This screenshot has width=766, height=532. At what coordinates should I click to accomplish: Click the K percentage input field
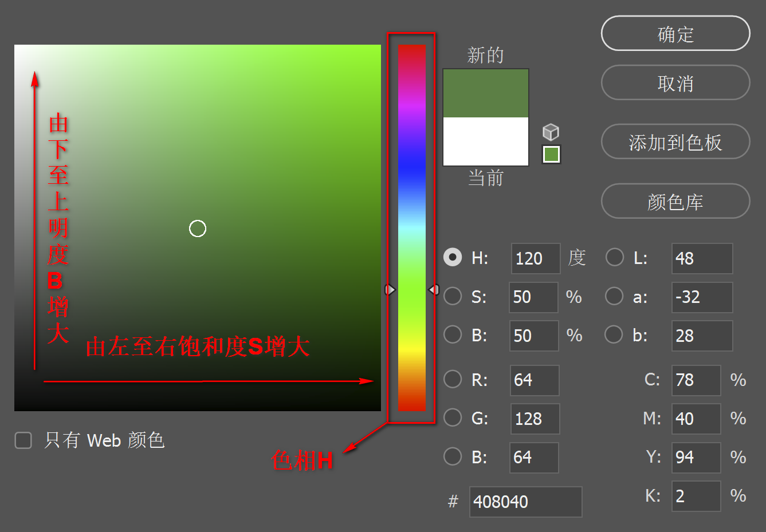point(696,496)
